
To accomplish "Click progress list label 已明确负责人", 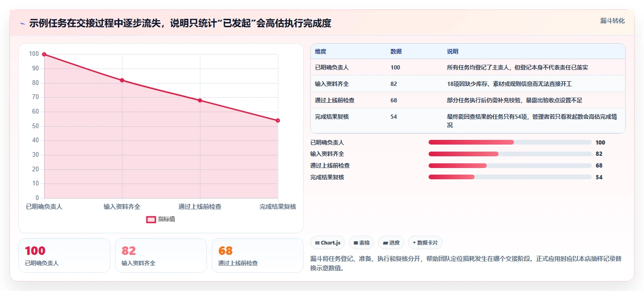I will point(327,142).
